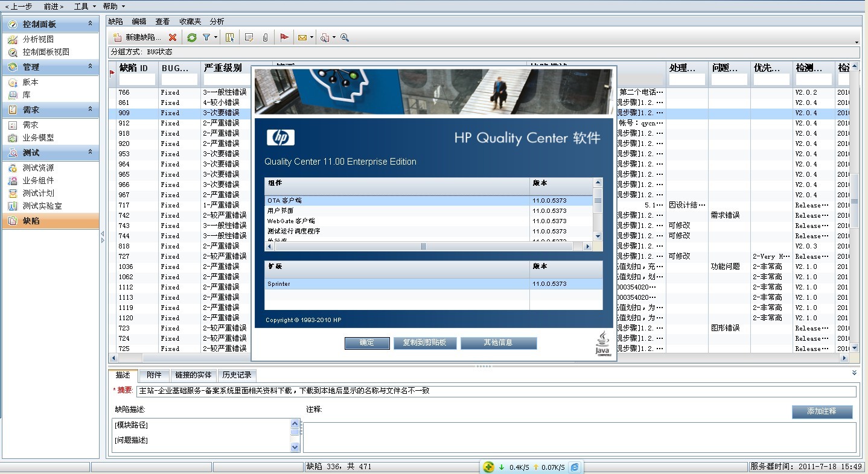Open 库 under the 管理 section

pyautogui.click(x=27, y=95)
